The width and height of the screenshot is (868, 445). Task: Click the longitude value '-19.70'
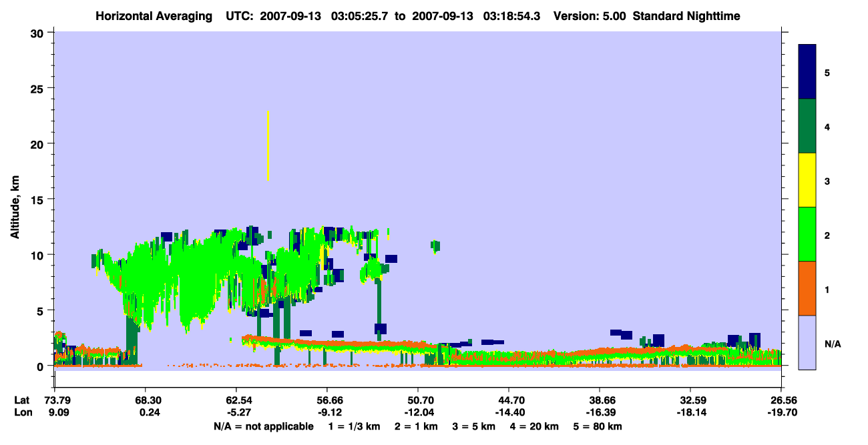tap(781, 413)
